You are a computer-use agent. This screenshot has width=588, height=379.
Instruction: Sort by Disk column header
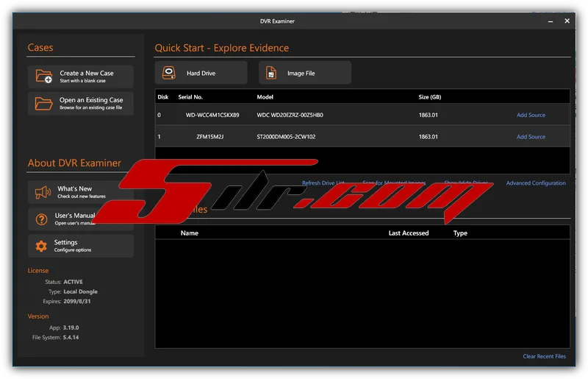click(162, 97)
